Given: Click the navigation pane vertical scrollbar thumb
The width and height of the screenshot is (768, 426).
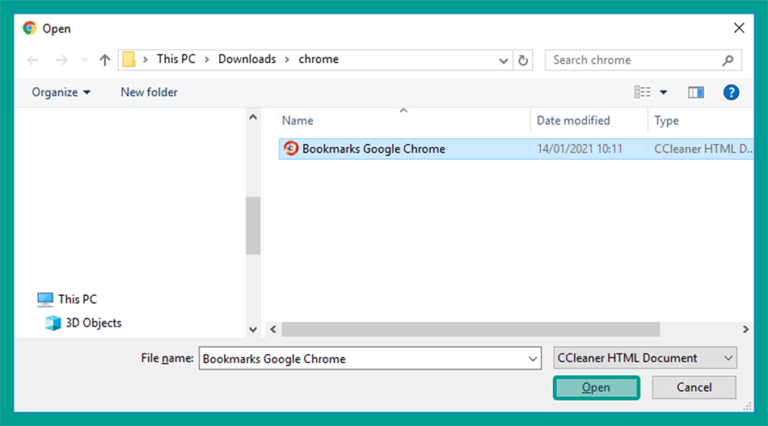Looking at the screenshot, I should point(253,226).
